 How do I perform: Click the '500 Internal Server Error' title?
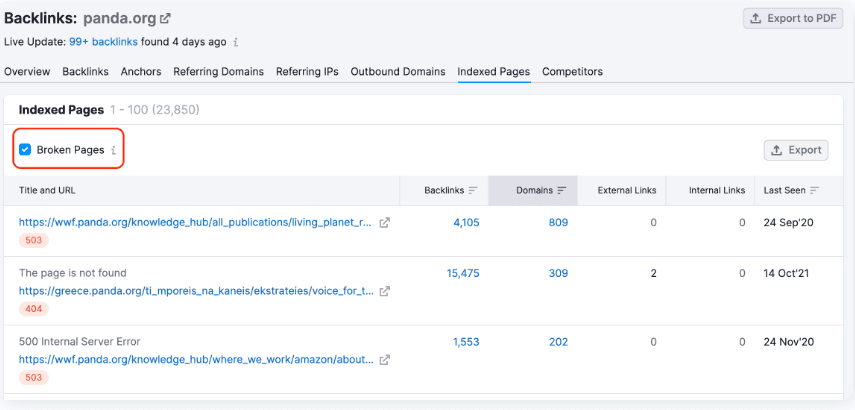coord(80,342)
